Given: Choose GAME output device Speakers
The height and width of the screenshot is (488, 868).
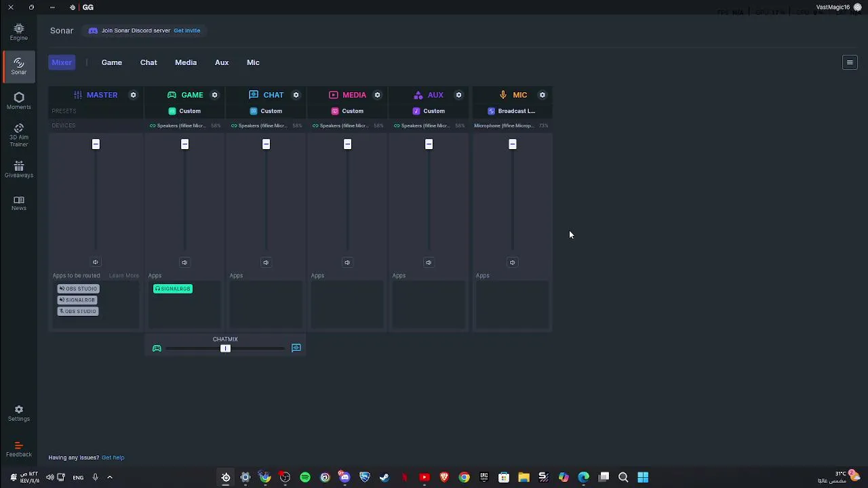Looking at the screenshot, I should coord(184,125).
